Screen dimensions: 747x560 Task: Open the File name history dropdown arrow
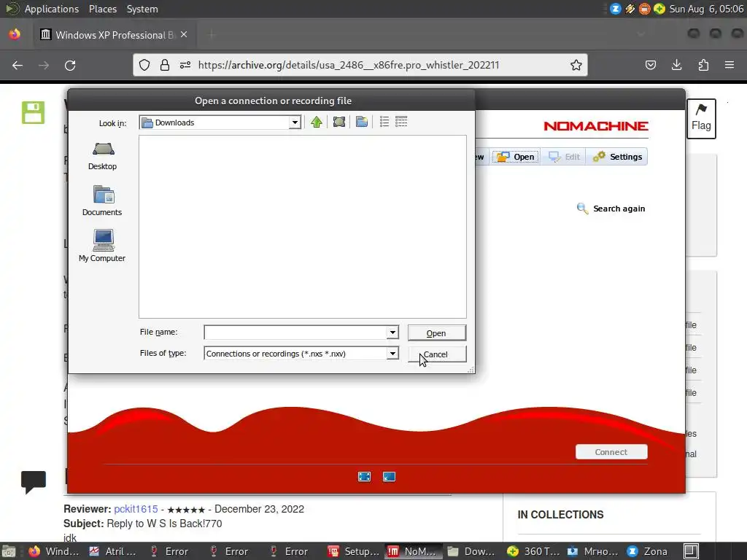[392, 332]
